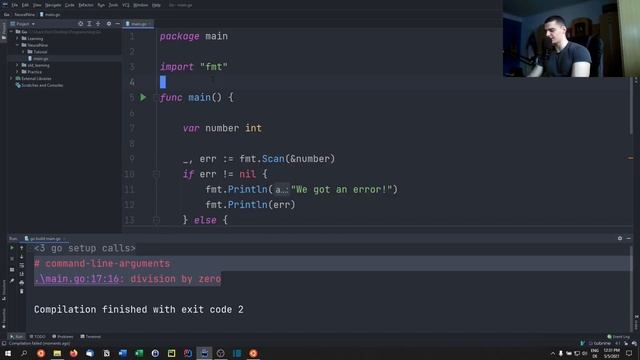This screenshot has height=360, width=640.
Task: Open Windows notification center
Action: point(629,353)
